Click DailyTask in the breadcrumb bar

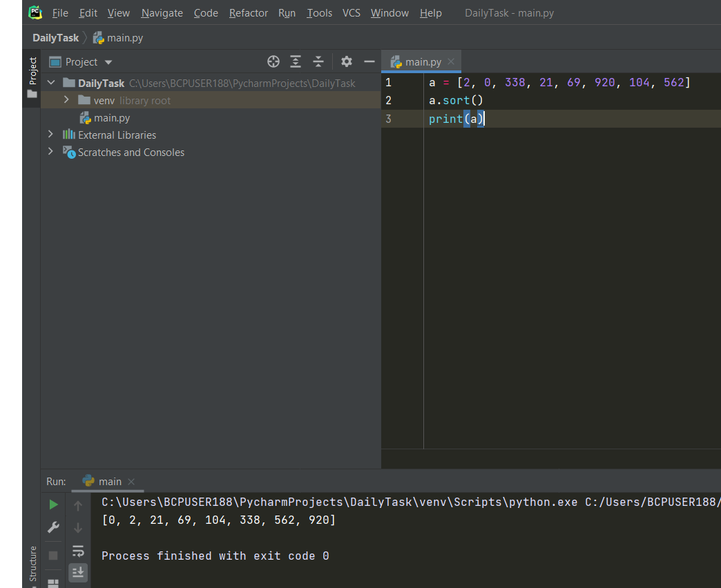[x=55, y=38]
